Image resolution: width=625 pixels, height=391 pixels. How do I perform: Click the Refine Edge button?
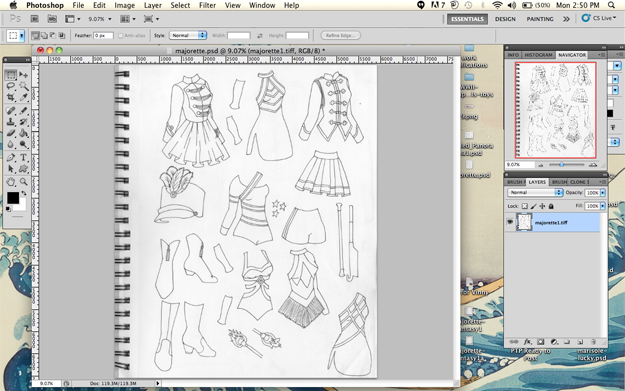[x=340, y=35]
